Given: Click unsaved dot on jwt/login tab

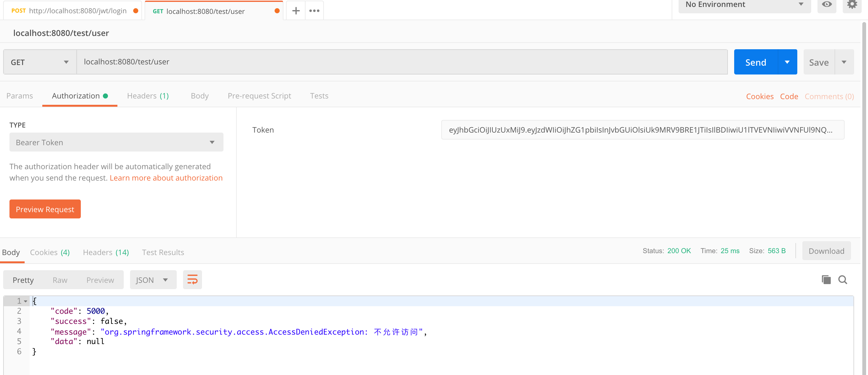Looking at the screenshot, I should 135,11.
